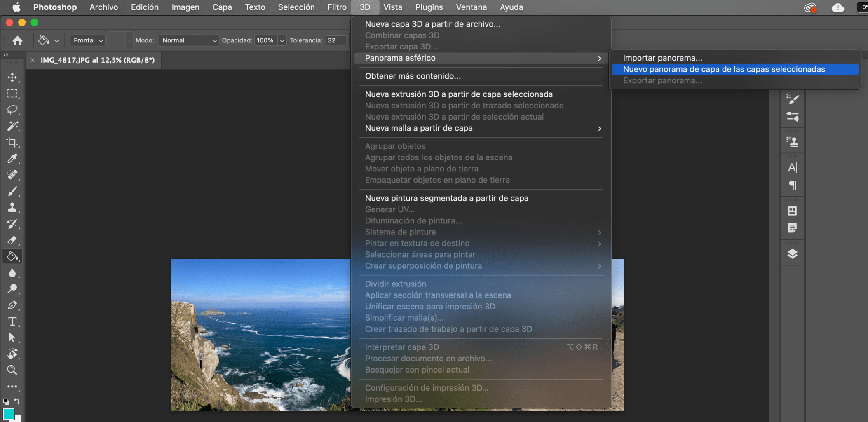Select the Zoom tool
Screen dimensions: 868x422
tap(12, 370)
